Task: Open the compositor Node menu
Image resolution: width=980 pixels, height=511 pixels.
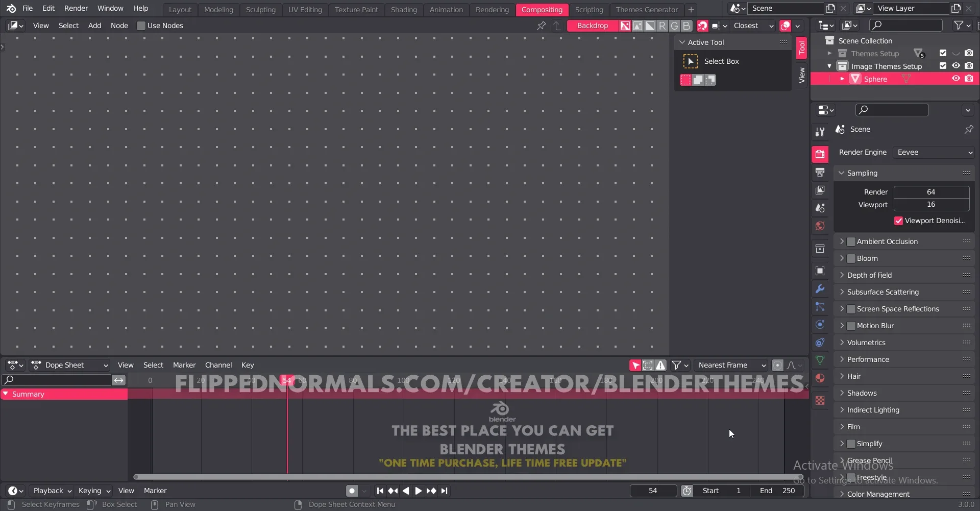Action: (x=119, y=26)
